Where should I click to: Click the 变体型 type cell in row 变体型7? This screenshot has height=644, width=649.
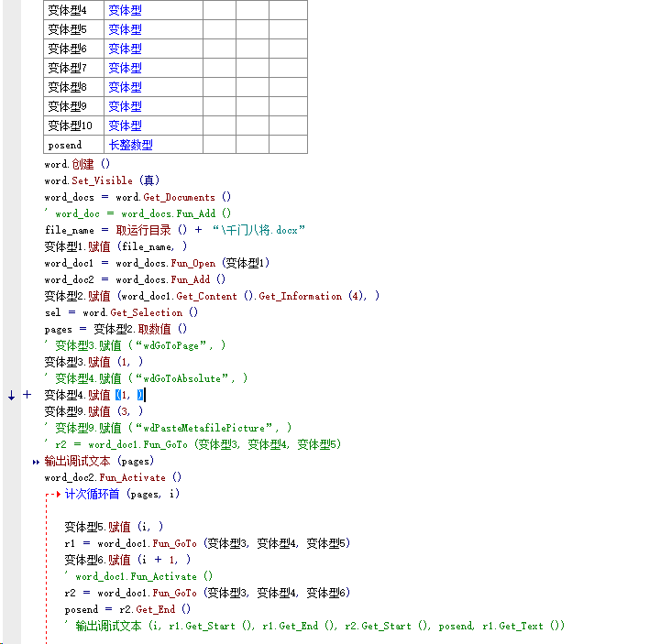click(154, 68)
